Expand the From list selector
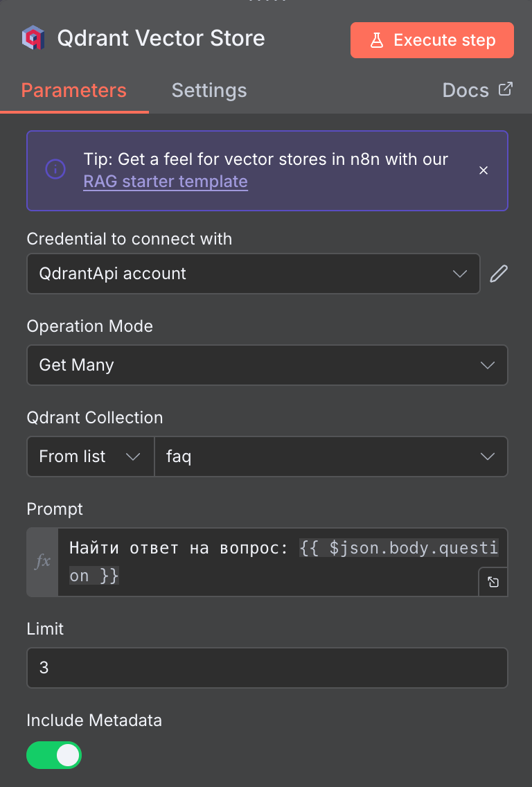Screen dimensions: 532x787 tap(90, 457)
